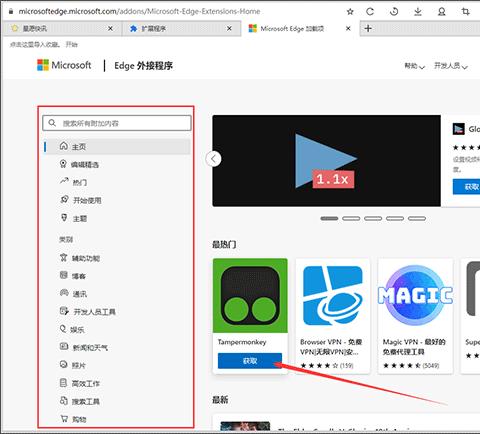Click the Browser VPN title text
Image resolution: width=480 pixels, height=434 pixels.
click(331, 347)
